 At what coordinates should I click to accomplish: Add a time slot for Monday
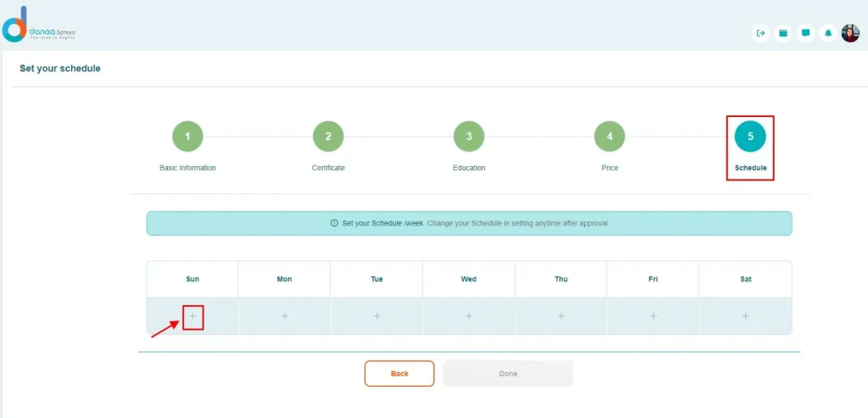[x=285, y=316]
